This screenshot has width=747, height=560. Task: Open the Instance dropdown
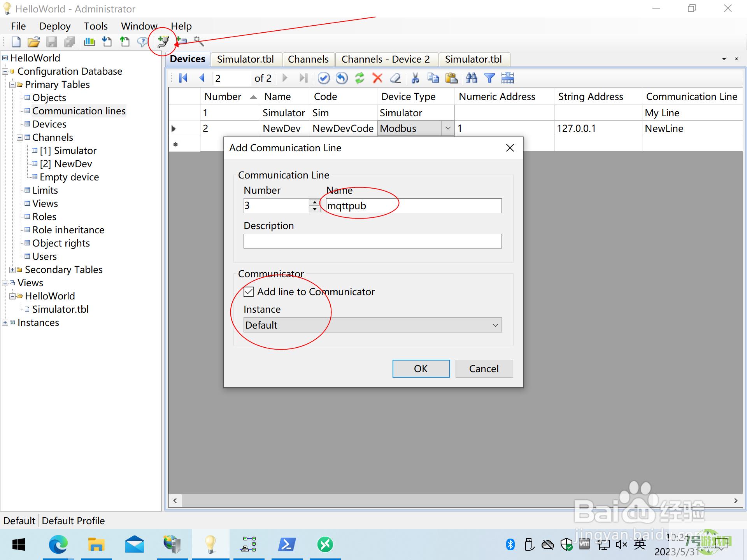click(372, 325)
